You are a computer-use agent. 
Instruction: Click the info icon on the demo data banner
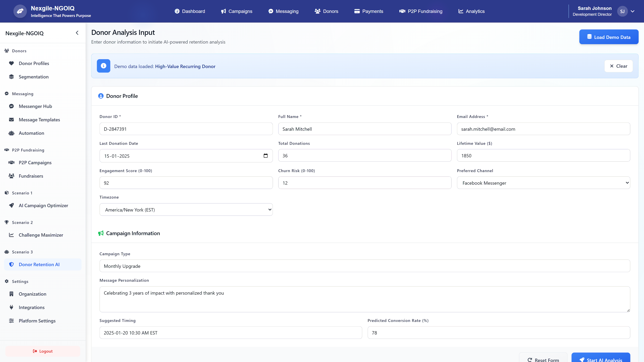pos(103,66)
